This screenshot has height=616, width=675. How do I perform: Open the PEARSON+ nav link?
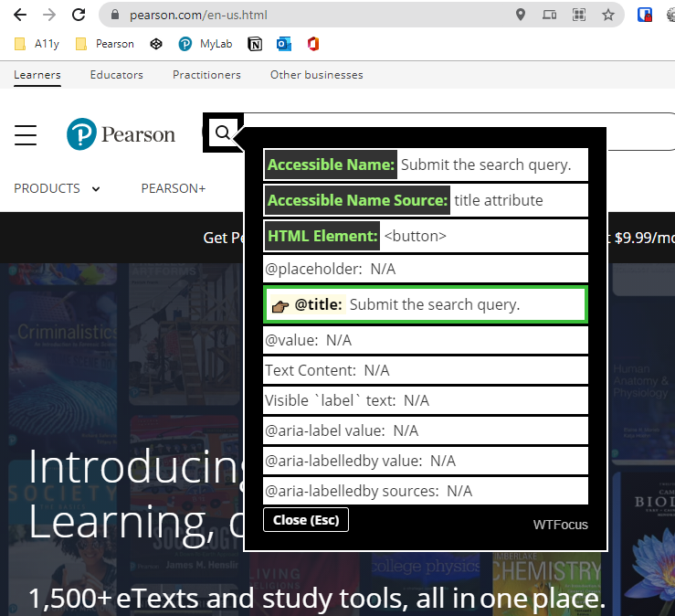(173, 188)
